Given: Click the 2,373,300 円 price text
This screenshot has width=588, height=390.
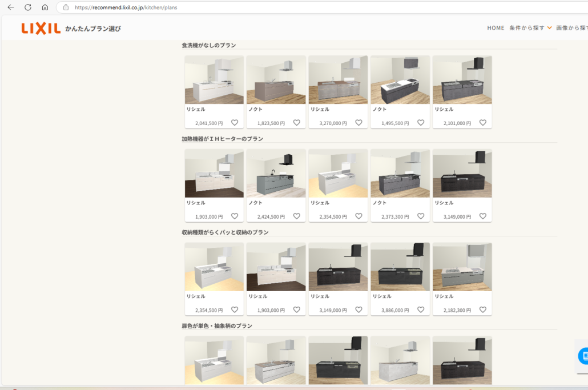Looking at the screenshot, I should tap(395, 217).
